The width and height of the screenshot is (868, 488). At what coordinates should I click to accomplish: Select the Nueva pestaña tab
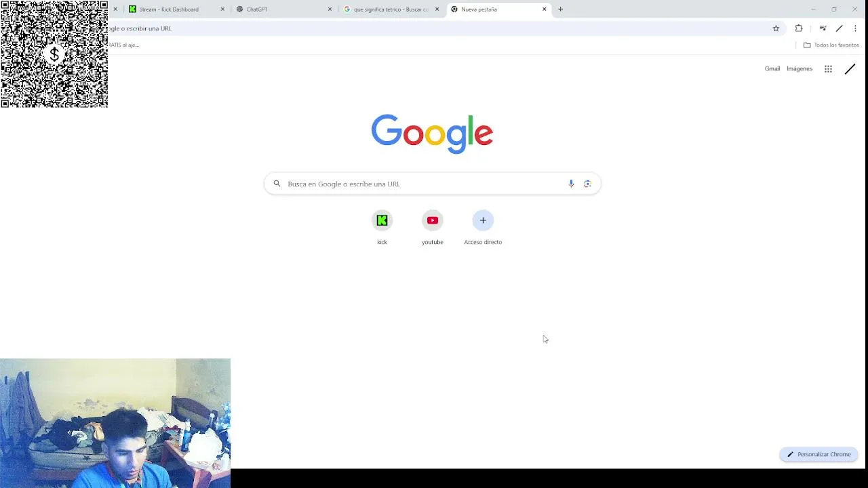(499, 9)
